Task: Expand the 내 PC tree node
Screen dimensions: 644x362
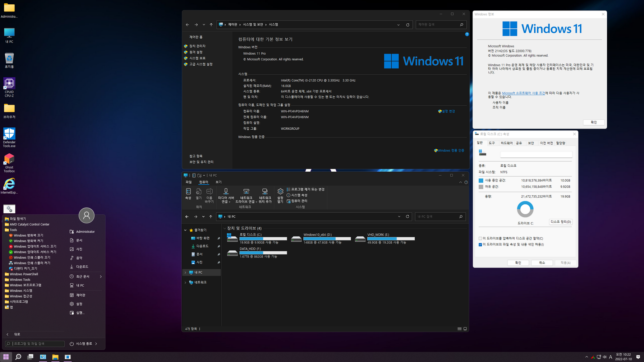Action: click(x=185, y=273)
